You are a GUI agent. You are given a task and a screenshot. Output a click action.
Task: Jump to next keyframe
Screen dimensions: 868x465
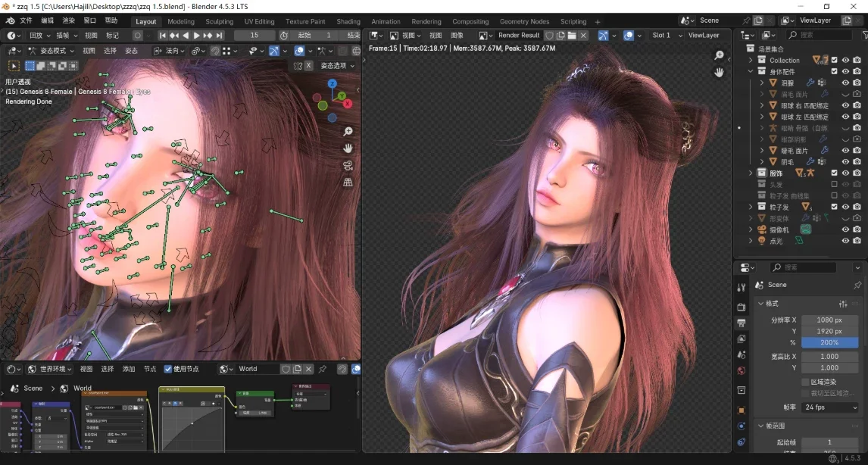(x=208, y=35)
